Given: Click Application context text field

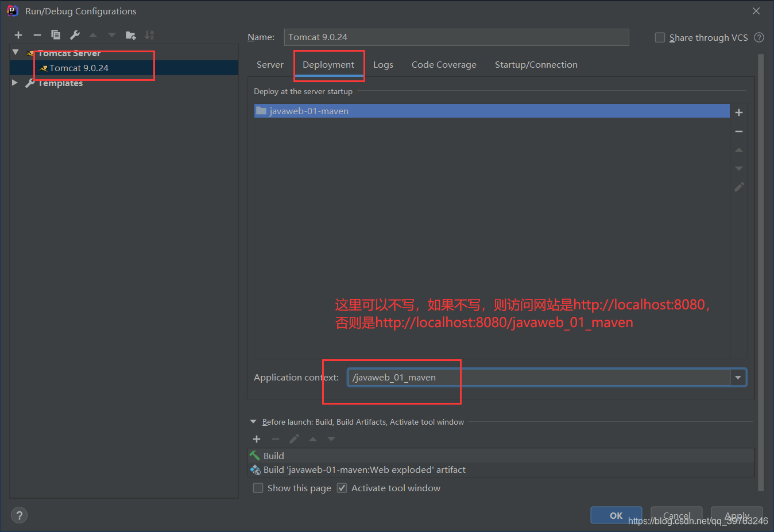Looking at the screenshot, I should coord(539,378).
